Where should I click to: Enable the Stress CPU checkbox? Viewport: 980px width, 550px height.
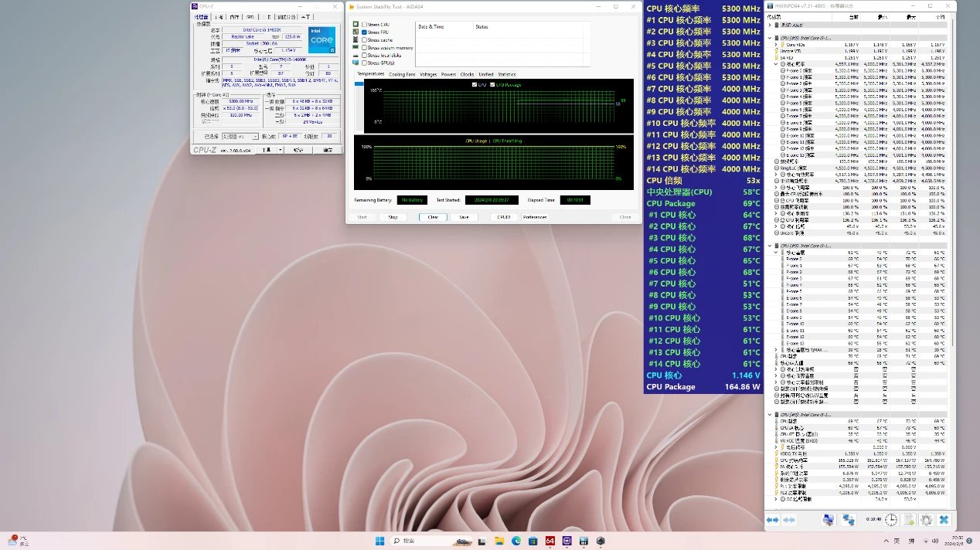pyautogui.click(x=365, y=25)
